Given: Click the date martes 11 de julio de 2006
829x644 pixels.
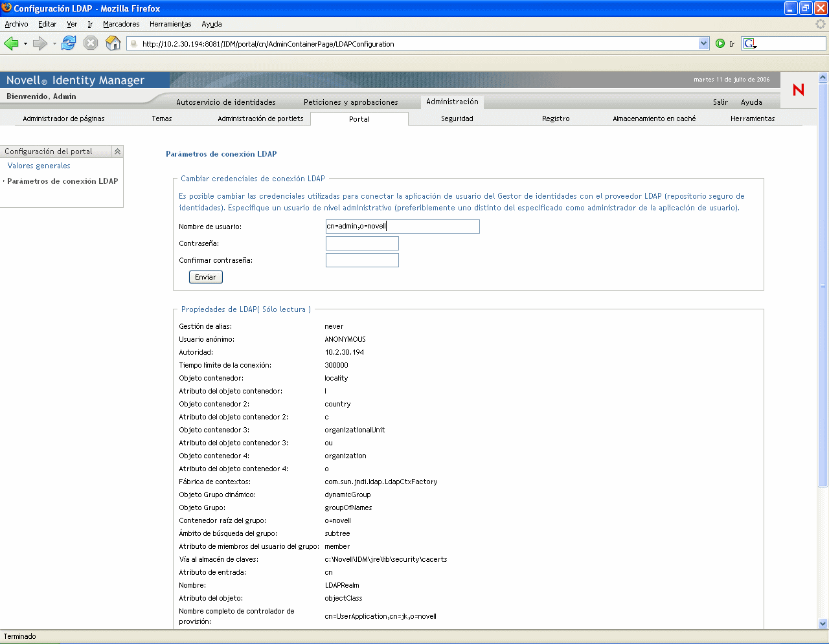Looking at the screenshot, I should click(x=732, y=80).
